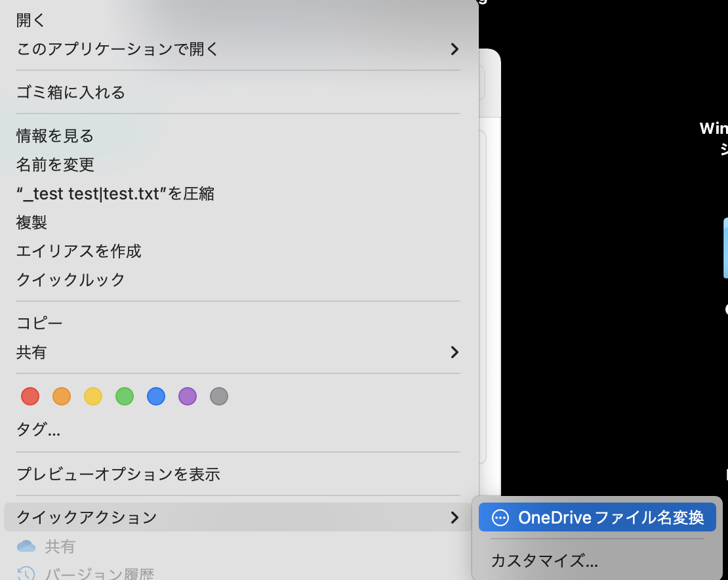Viewport: 728px width, 580px height.
Task: Apply the red tag color
Action: pyautogui.click(x=30, y=396)
